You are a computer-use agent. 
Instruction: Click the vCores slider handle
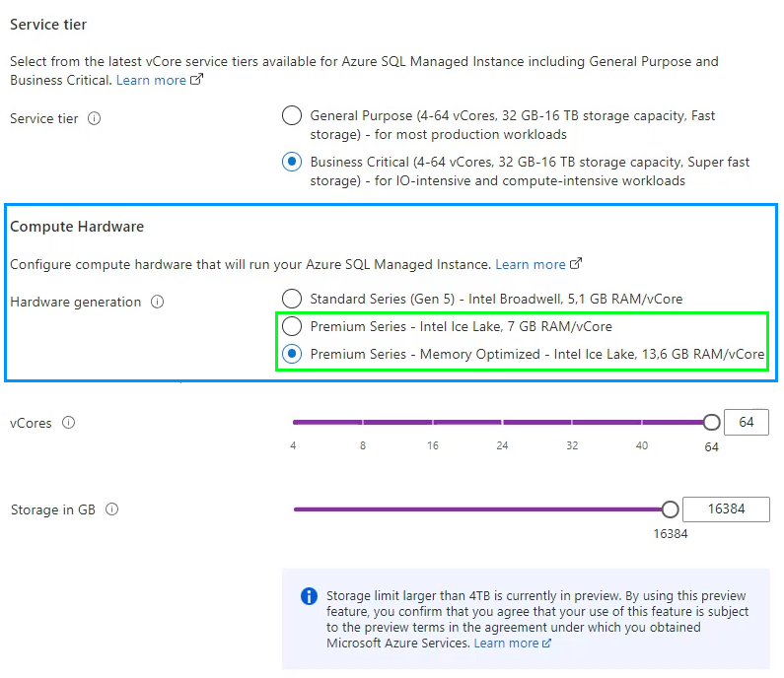tap(711, 423)
